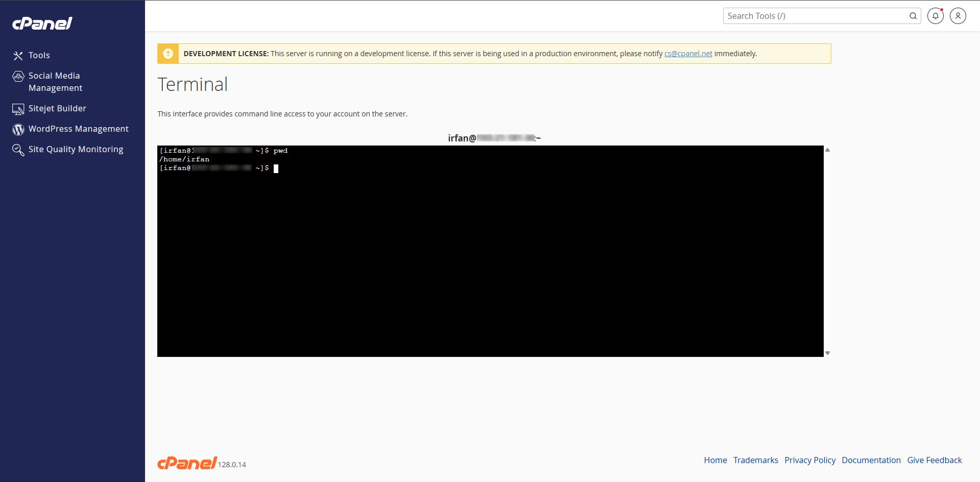Open the Documentation footer link
The image size is (980, 482).
tap(871, 460)
